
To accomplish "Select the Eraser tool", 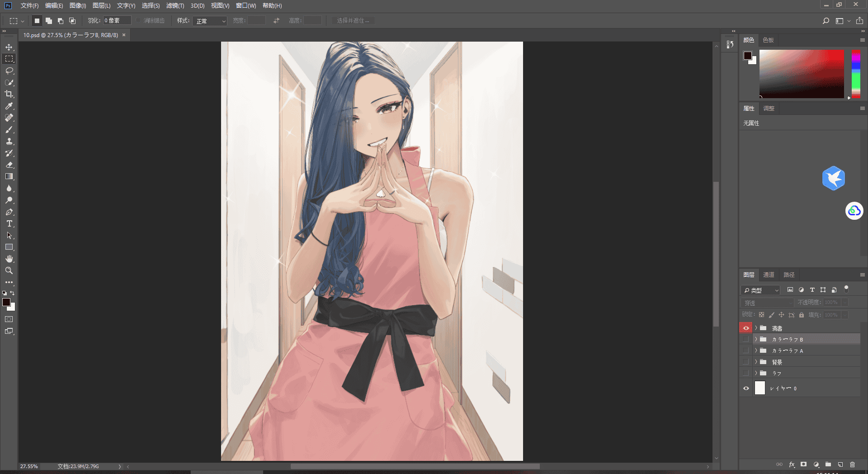I will [x=9, y=165].
